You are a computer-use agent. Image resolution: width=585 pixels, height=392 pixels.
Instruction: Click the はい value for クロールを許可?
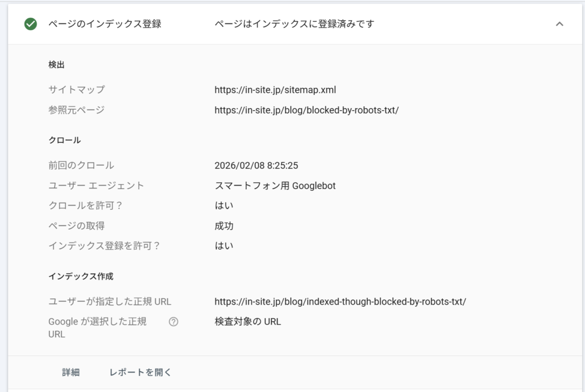pyautogui.click(x=223, y=205)
